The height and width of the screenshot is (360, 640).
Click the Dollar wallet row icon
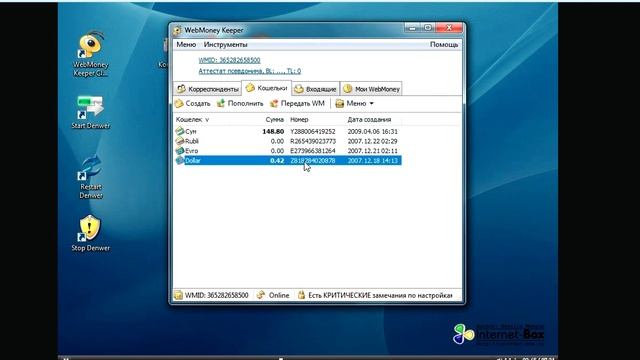pyautogui.click(x=180, y=160)
